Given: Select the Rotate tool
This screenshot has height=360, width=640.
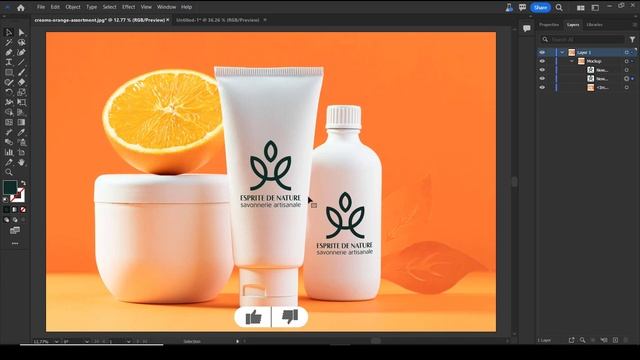Looking at the screenshot, I should (x=9, y=92).
